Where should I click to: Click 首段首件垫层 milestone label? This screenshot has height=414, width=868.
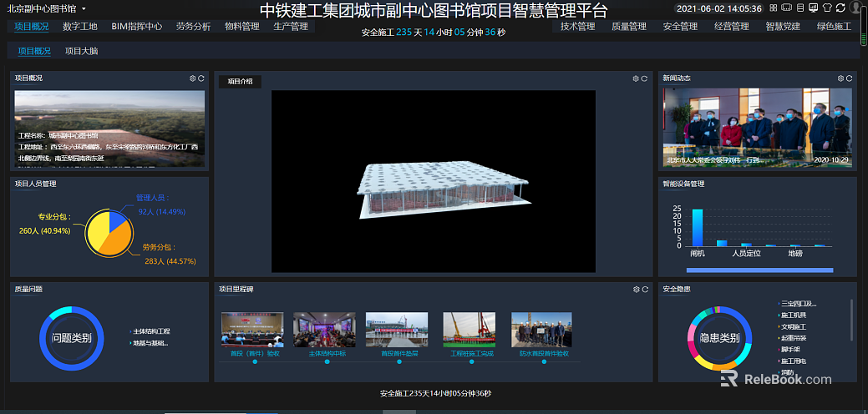pos(399,353)
